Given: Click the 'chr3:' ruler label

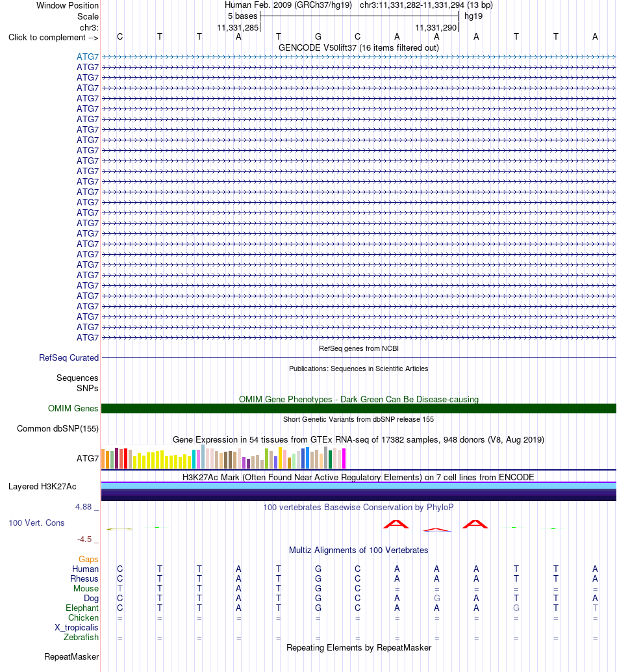Looking at the screenshot, I should click(x=89, y=28).
